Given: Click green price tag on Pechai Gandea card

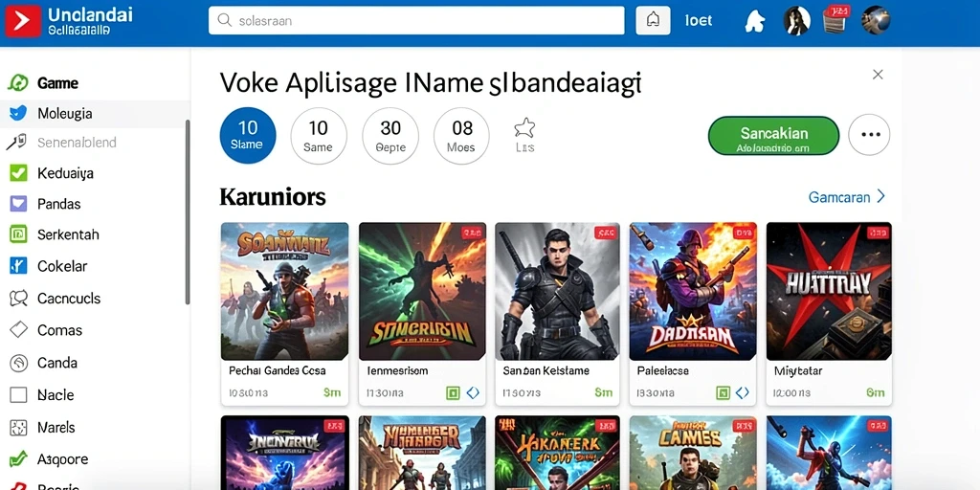Looking at the screenshot, I should click(332, 392).
